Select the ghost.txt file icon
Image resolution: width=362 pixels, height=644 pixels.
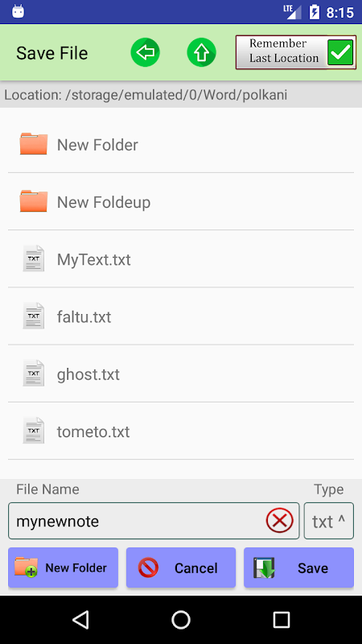pos(34,373)
